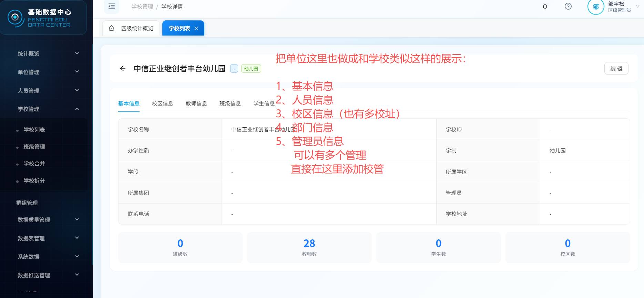Click the 编辑 button

coord(616,68)
